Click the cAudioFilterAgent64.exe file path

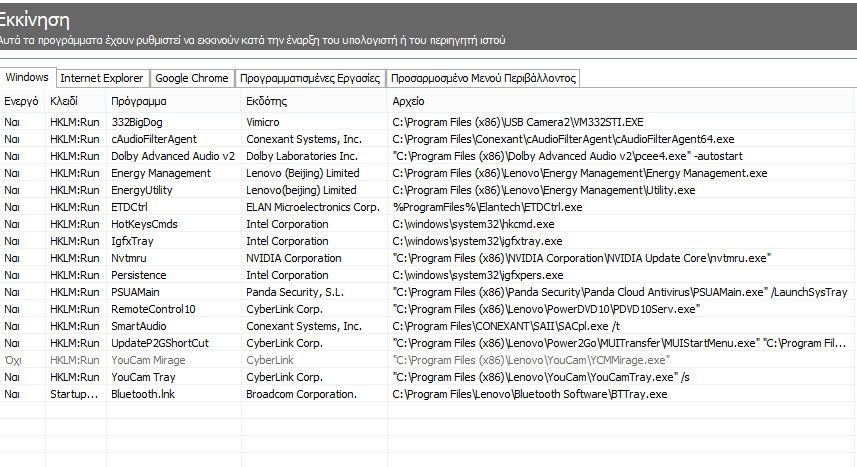tap(563, 139)
